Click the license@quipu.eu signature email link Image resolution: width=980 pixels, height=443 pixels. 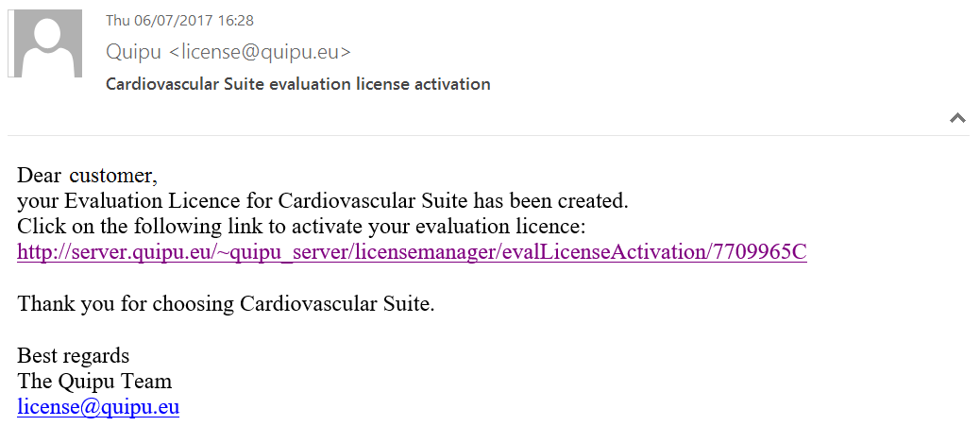98,407
